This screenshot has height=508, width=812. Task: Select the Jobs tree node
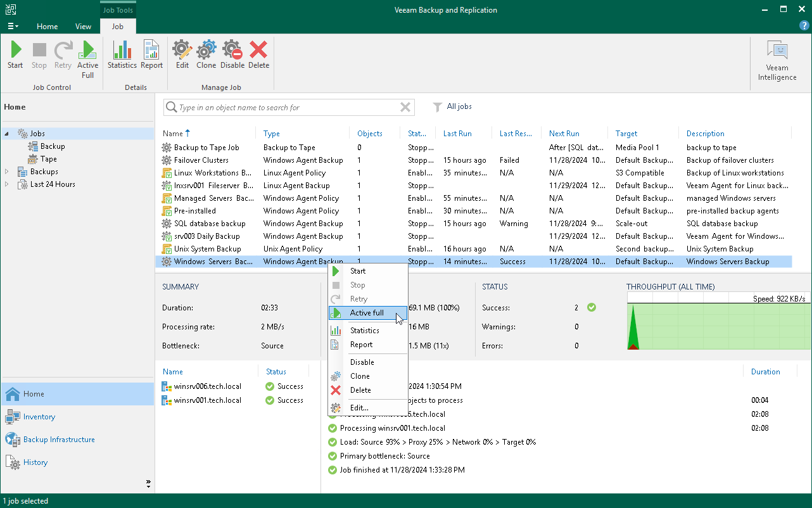(x=37, y=134)
